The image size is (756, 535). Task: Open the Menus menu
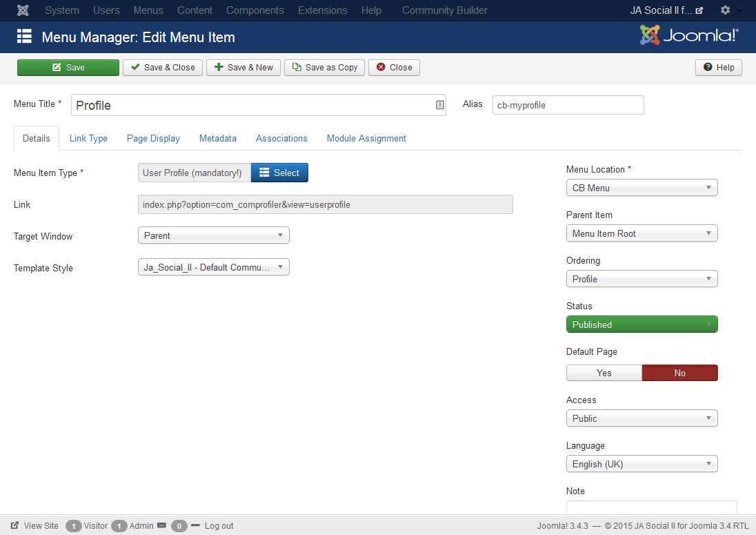tap(148, 10)
